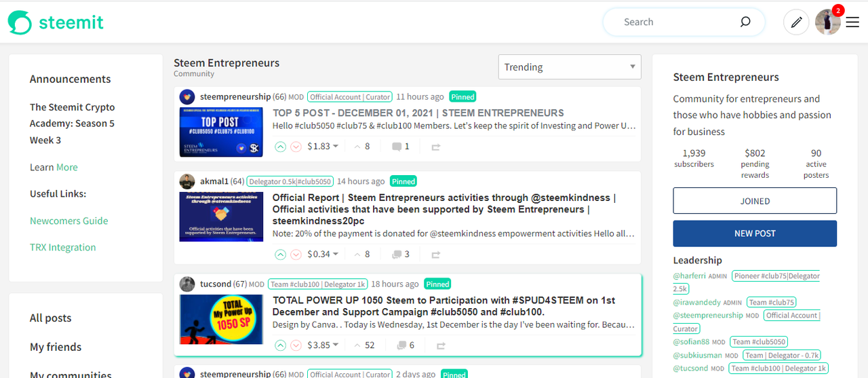Click akmal1's author avatar

tap(187, 182)
